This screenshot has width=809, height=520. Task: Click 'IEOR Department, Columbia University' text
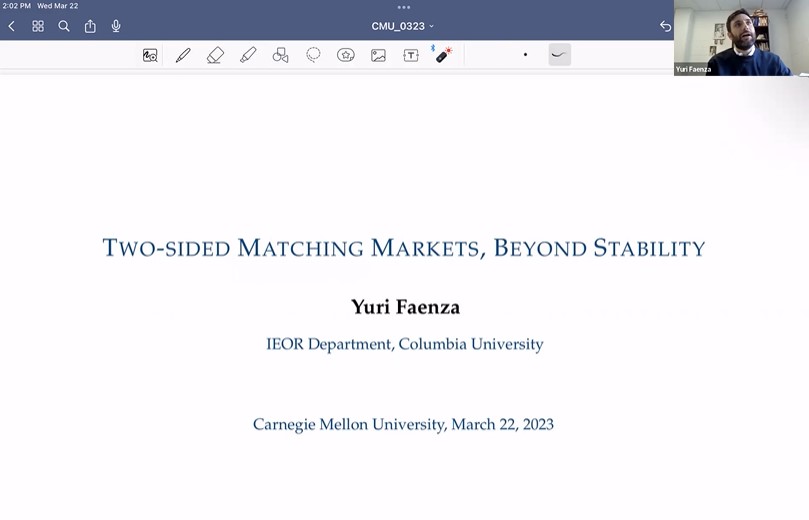click(405, 344)
